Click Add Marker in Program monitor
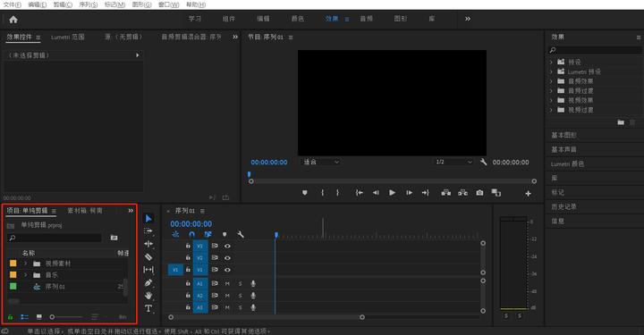The image size is (644, 335). [305, 193]
